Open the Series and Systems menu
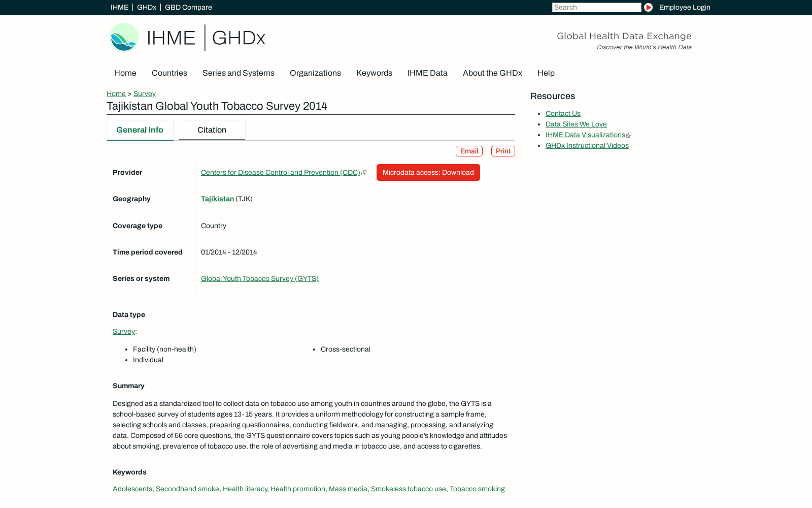812x508 pixels. 239,73
